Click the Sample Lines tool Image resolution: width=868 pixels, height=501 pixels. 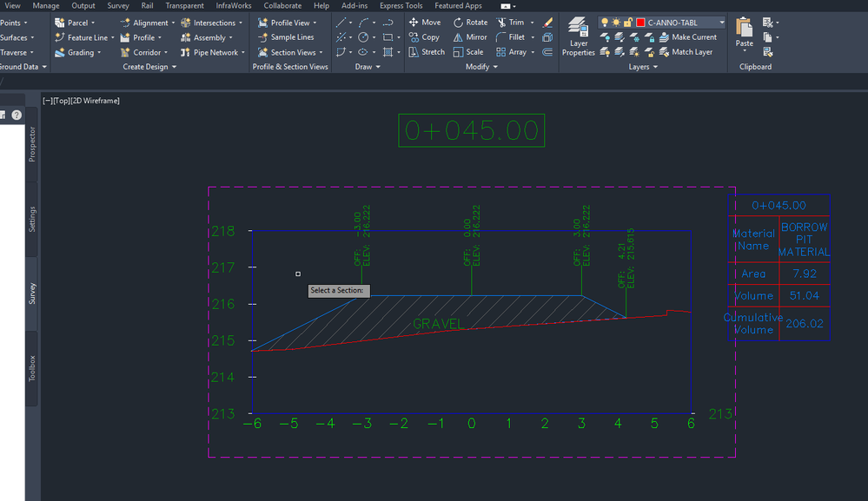286,37
